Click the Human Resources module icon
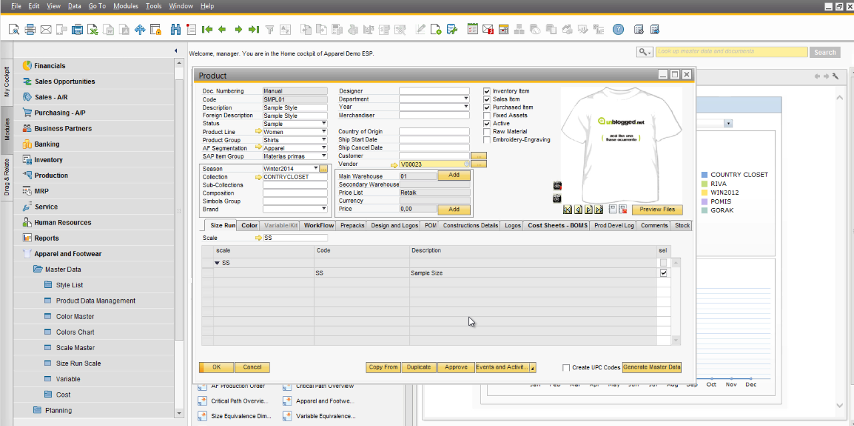Screen dimensions: 854x426 click(x=26, y=223)
